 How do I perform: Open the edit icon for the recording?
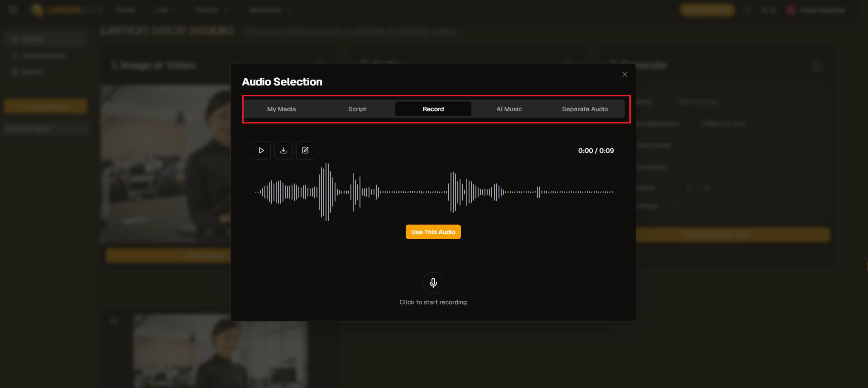point(305,151)
